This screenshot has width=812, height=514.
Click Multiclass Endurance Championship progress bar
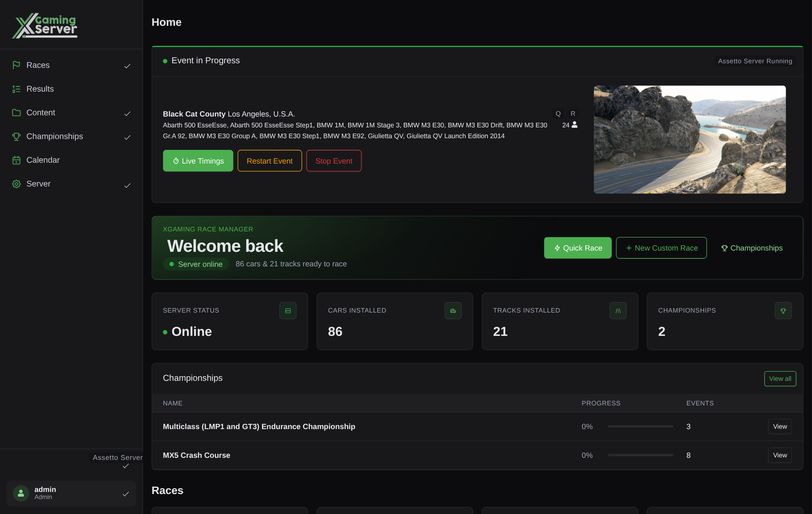coord(640,426)
